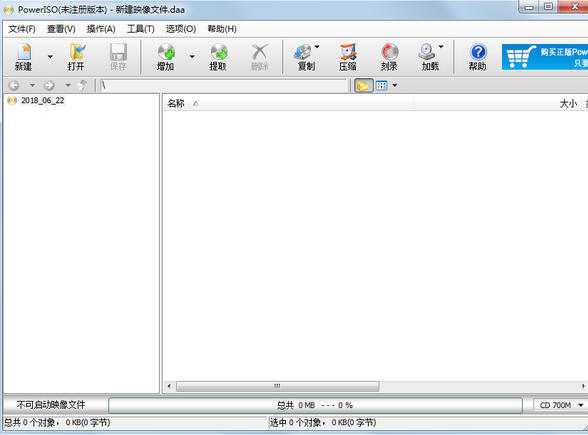The width and height of the screenshot is (588, 435).
Task: Extract files with the 提取 icon
Action: coord(218,57)
